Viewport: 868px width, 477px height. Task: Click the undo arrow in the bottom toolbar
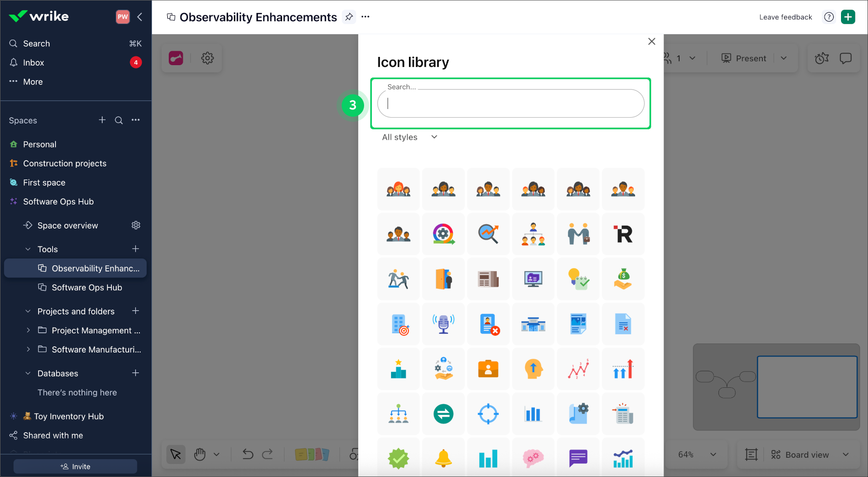[x=247, y=454]
